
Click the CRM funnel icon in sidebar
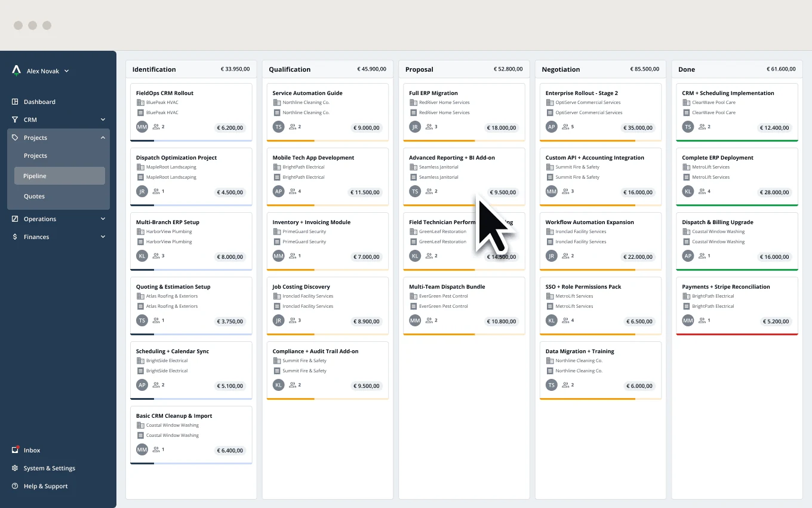[16, 120]
